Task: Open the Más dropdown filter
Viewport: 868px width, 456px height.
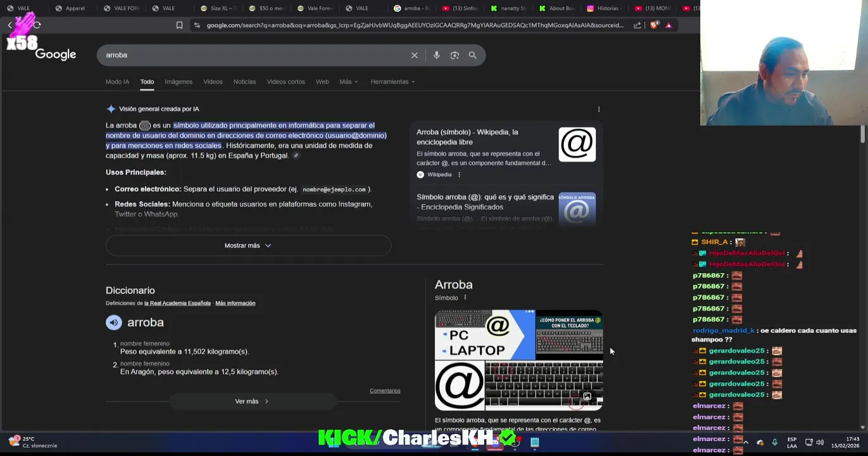Action: (x=348, y=82)
